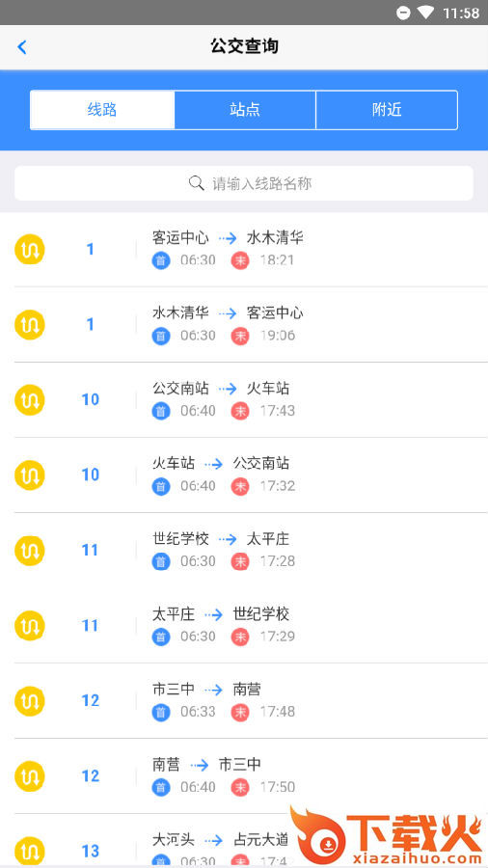Select route 11 from 太平庄 to 世纪学校
488x868 pixels.
coord(244,626)
